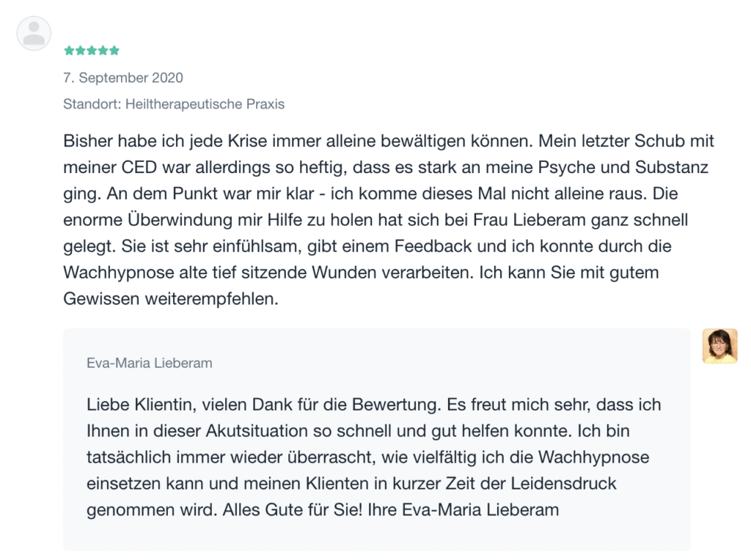The width and height of the screenshot is (751, 560).
Task: Click the second green rating star
Action: (x=80, y=51)
